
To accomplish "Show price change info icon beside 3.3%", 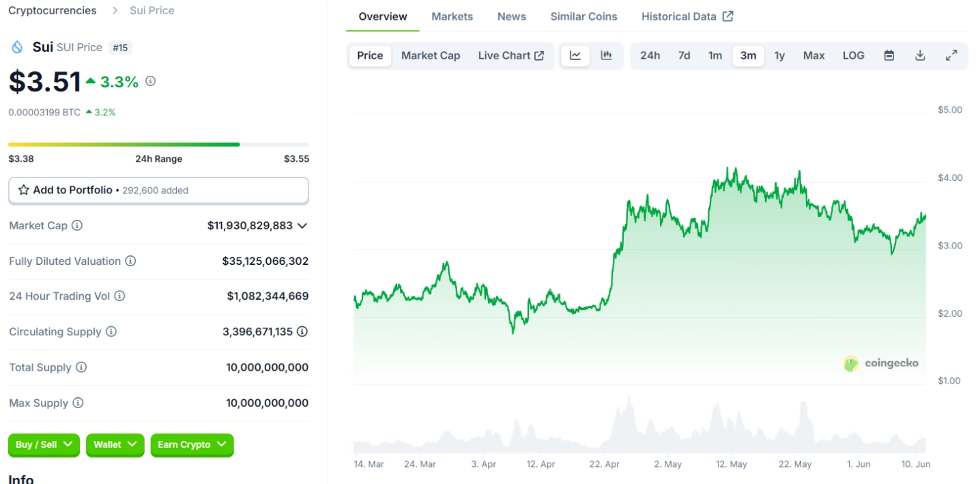I will coord(151,81).
